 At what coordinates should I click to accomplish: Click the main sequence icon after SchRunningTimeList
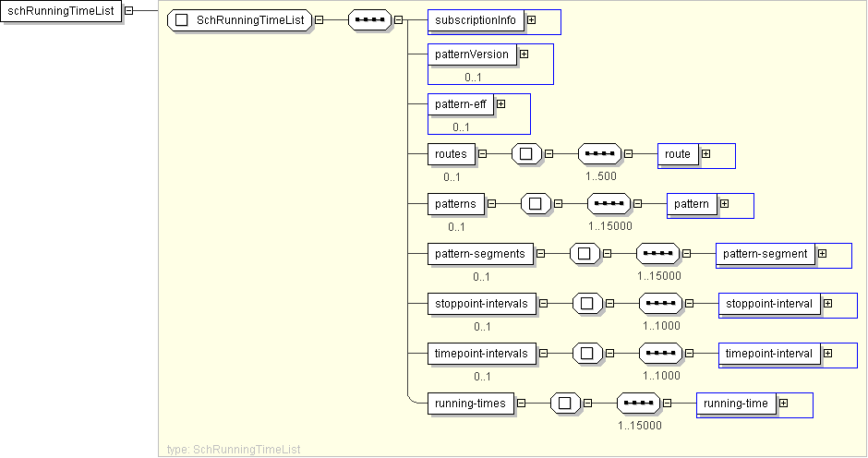coord(369,19)
